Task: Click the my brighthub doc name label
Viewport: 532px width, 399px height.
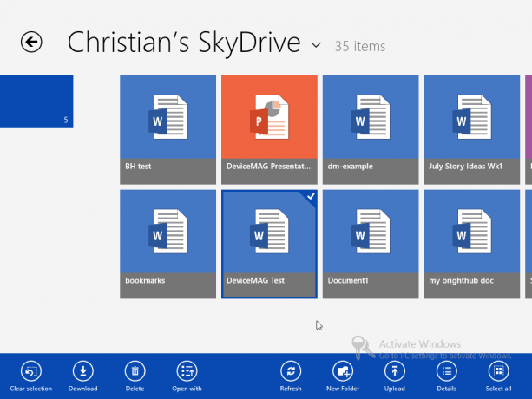Action: [461, 280]
